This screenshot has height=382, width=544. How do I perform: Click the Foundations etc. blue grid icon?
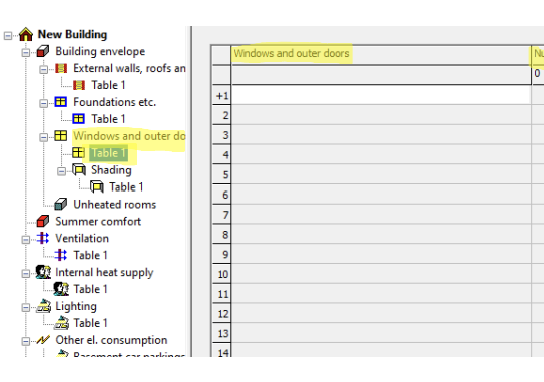61,102
